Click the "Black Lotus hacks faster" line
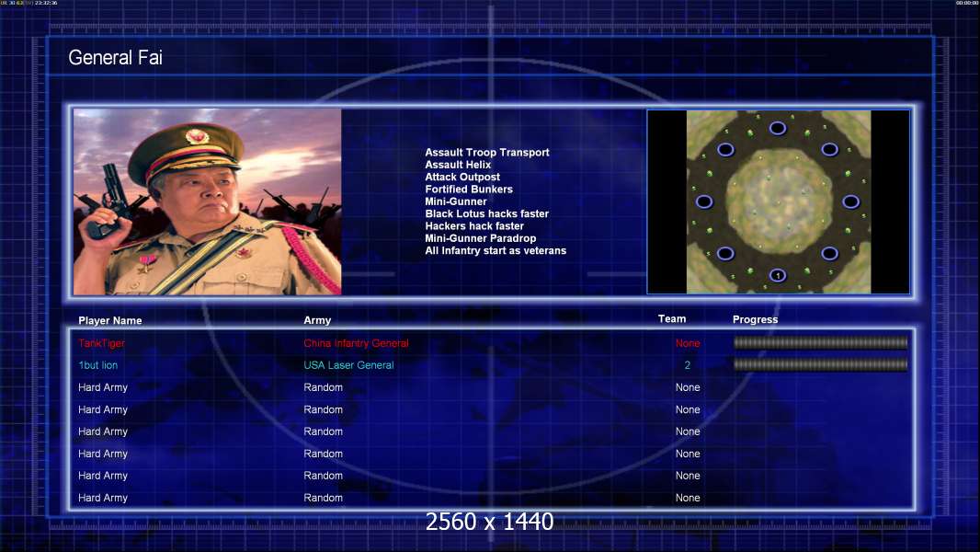This screenshot has width=980, height=552. [487, 213]
